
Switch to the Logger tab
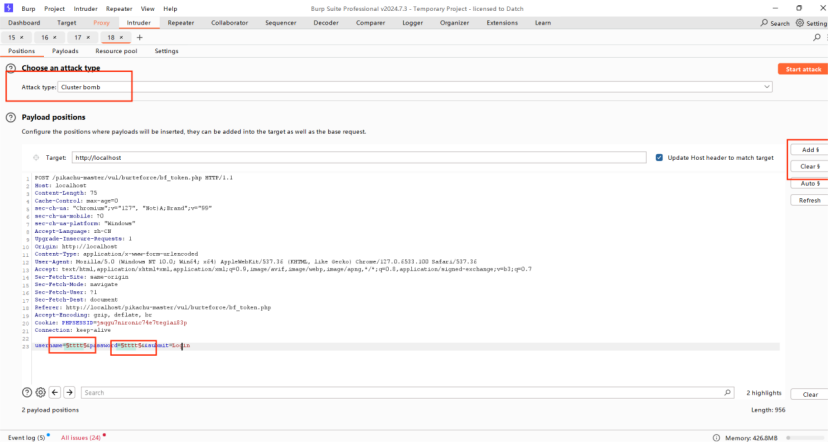point(412,23)
